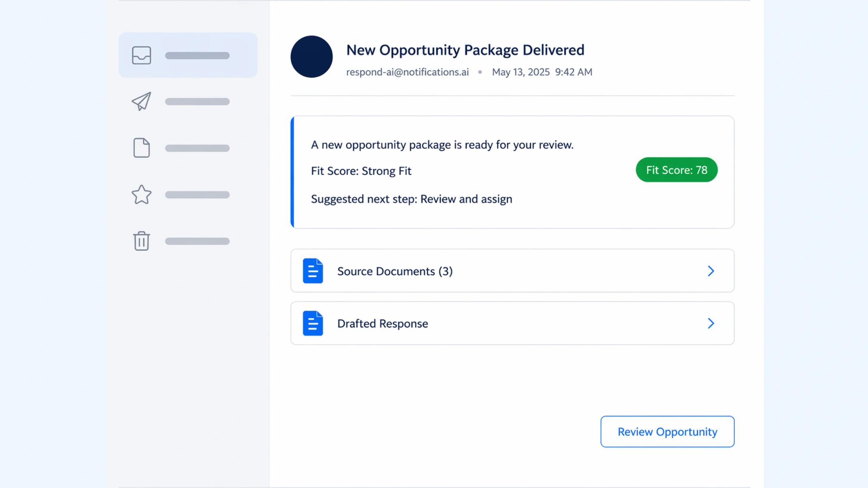Click the Drafted Response file icon
This screenshot has height=488, width=868.
(x=313, y=323)
